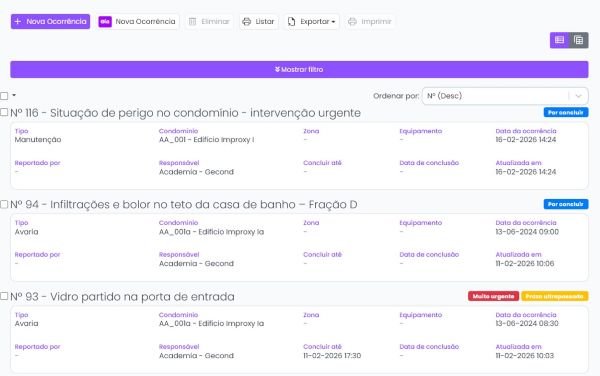Click the double chevron icon in Mostrar filtro

coord(277,69)
